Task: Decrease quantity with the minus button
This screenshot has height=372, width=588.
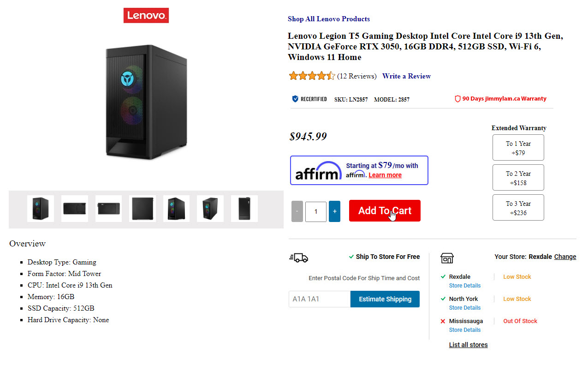Action: click(x=297, y=211)
